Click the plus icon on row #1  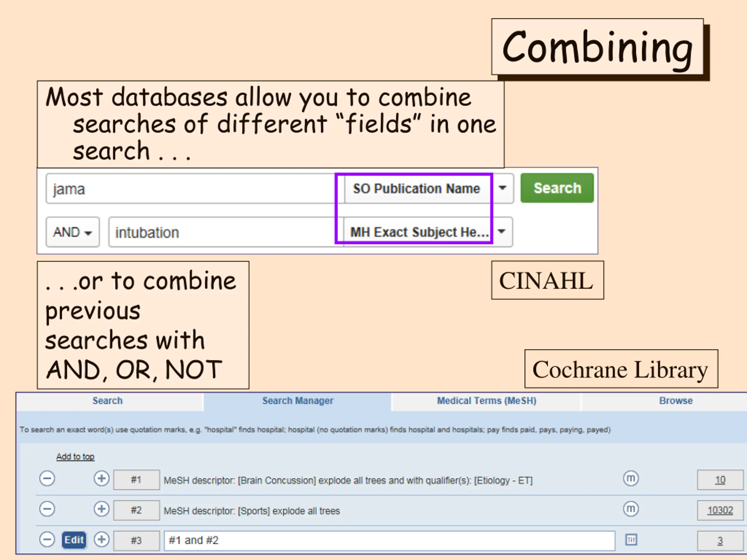click(x=101, y=479)
